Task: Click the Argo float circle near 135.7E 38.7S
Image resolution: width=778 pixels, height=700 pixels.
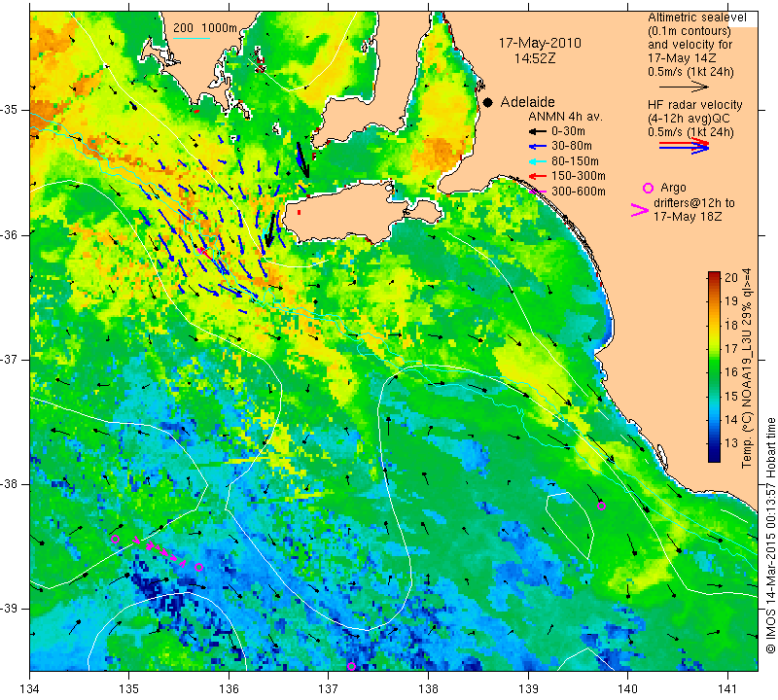Action: (198, 568)
